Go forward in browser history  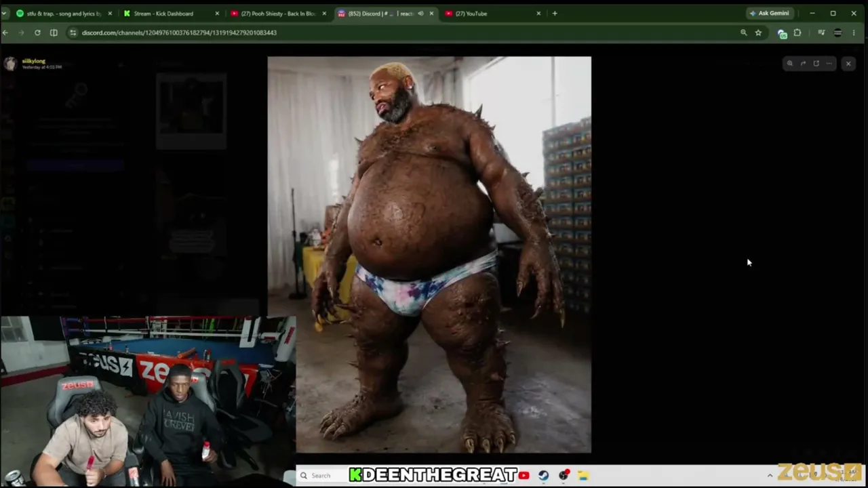[21, 33]
